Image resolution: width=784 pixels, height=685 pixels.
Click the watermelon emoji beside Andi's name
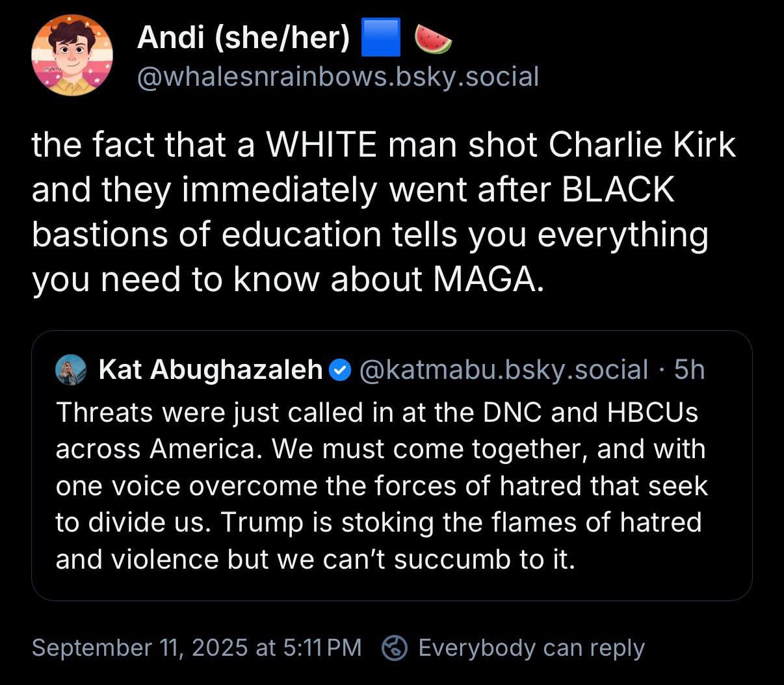click(433, 39)
